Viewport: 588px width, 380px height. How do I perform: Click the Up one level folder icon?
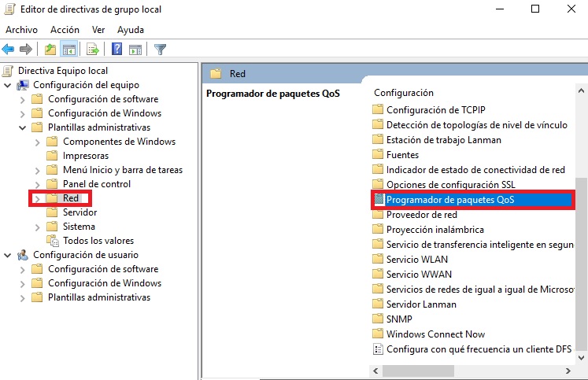[x=50, y=50]
